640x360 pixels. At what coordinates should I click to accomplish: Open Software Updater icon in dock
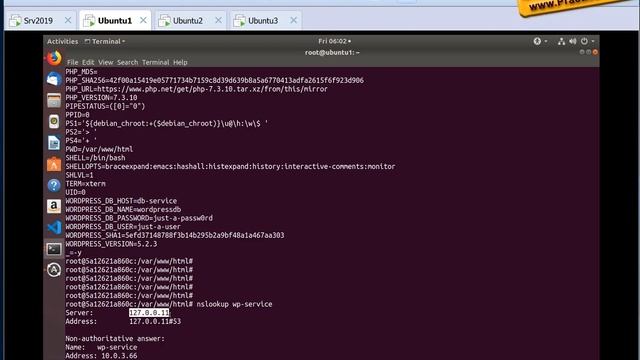click(x=54, y=270)
